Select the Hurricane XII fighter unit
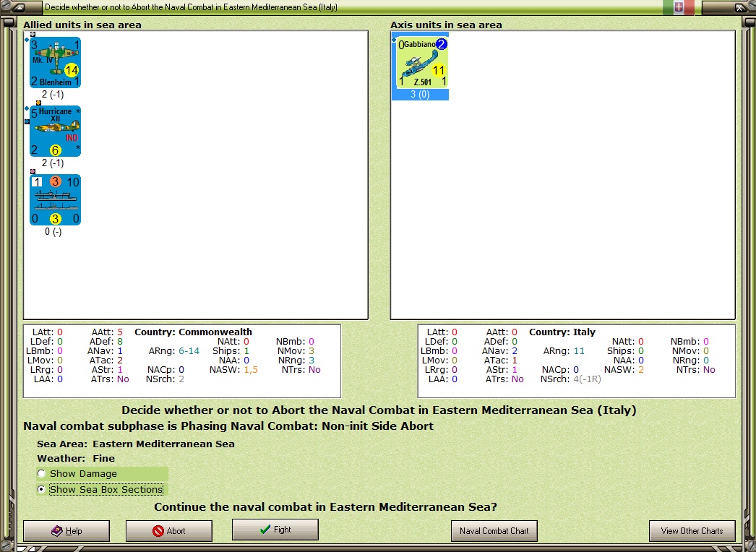The width and height of the screenshot is (756, 552). 55,131
